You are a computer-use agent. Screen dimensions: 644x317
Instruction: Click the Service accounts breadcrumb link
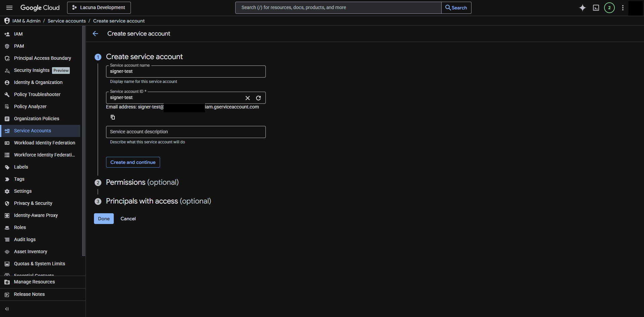pyautogui.click(x=66, y=21)
